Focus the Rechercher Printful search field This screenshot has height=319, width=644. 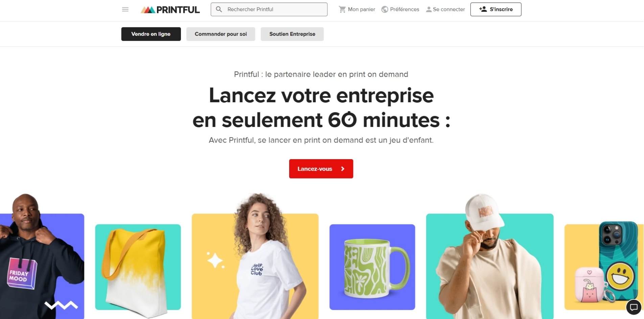click(269, 9)
